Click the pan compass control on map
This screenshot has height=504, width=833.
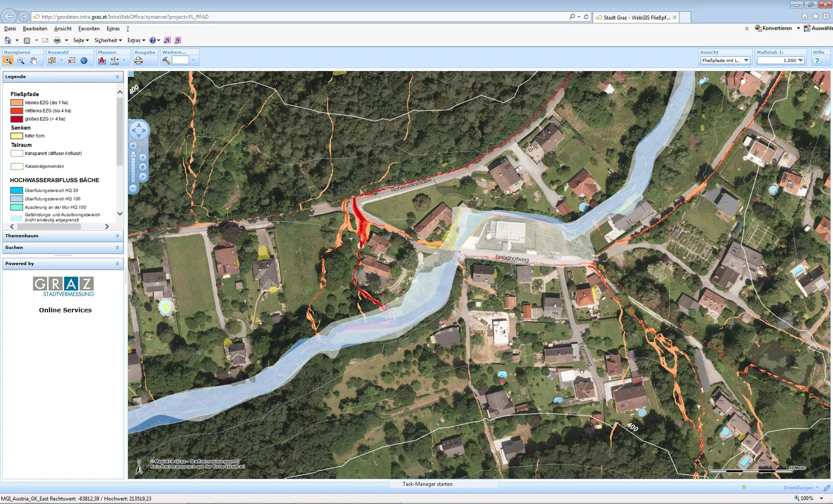pyautogui.click(x=138, y=130)
